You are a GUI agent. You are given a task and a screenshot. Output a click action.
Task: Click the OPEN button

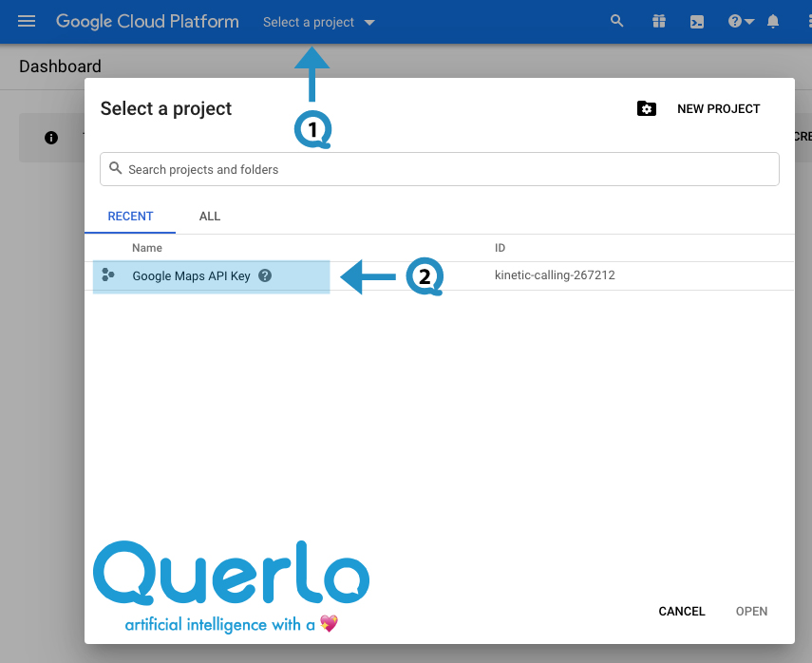tap(751, 611)
